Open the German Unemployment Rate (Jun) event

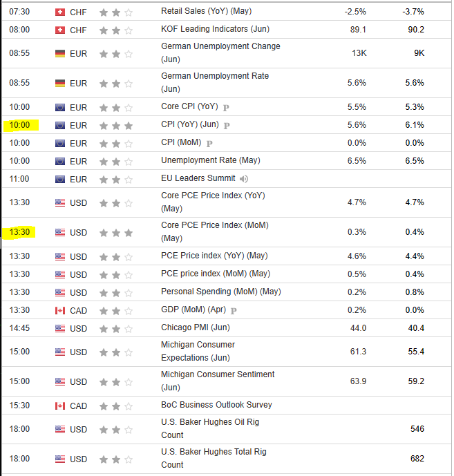point(215,82)
